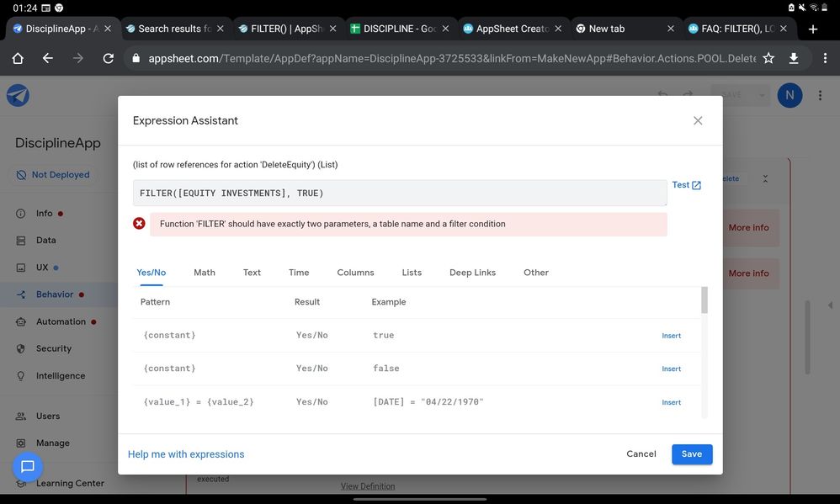
Task: Open Help me with expressions link
Action: point(186,454)
